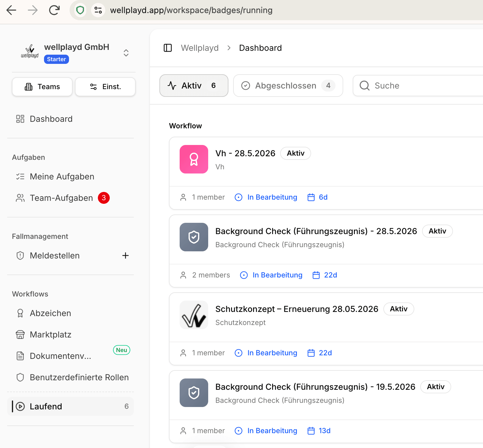Click 2 members on Background Check card
The height and width of the screenshot is (448, 483).
205,275
